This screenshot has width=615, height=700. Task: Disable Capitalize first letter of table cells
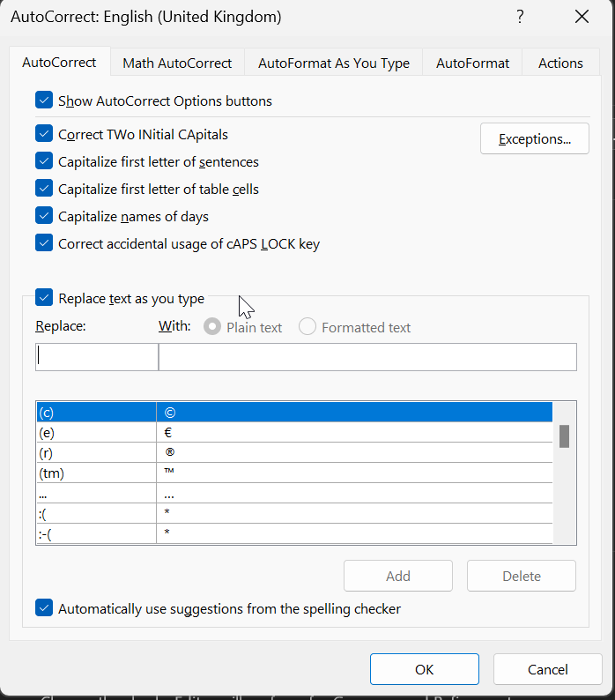[44, 189]
